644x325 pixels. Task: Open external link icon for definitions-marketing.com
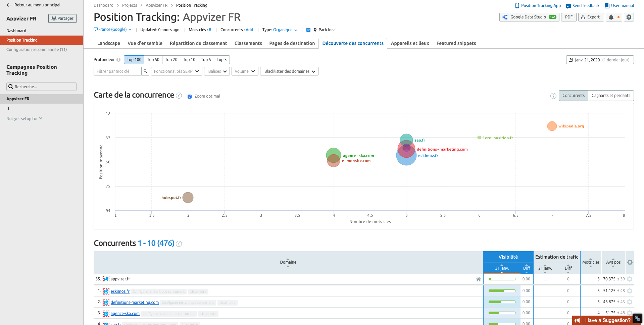[106, 303]
